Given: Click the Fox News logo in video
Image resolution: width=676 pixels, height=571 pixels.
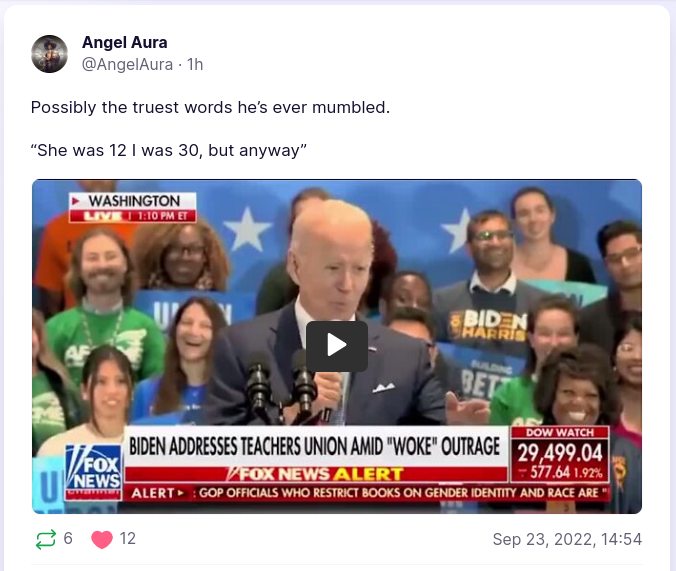Looking at the screenshot, I should (x=93, y=473).
